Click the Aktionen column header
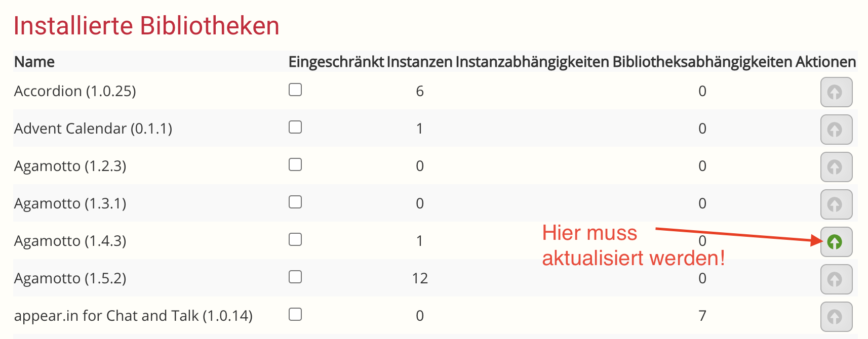Image resolution: width=868 pixels, height=339 pixels. [825, 62]
